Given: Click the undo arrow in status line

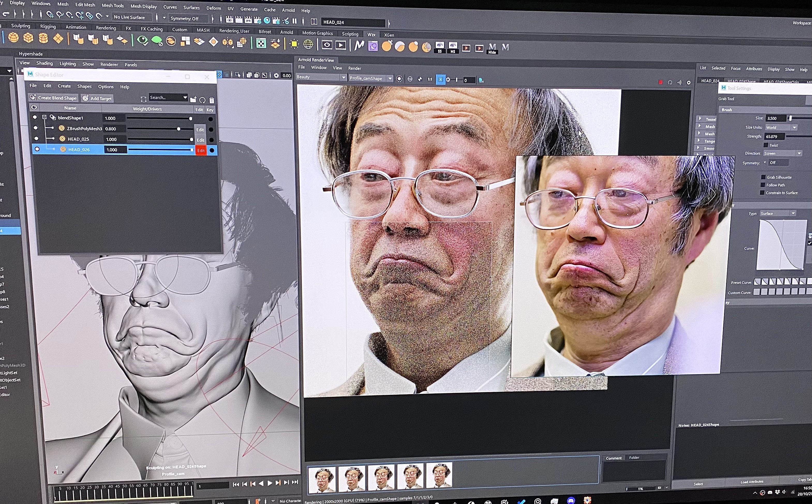Looking at the screenshot, I should [x=6, y=14].
